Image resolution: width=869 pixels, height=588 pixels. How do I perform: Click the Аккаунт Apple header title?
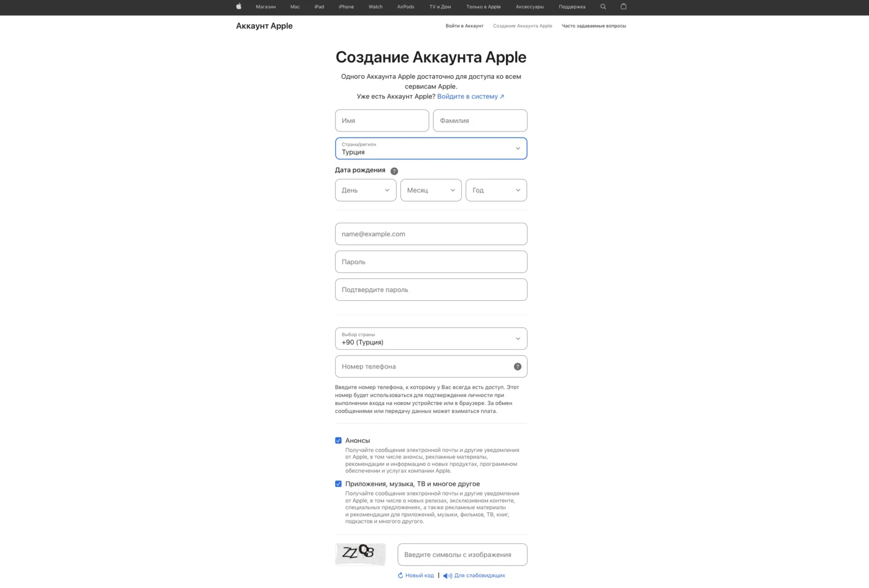(x=264, y=26)
